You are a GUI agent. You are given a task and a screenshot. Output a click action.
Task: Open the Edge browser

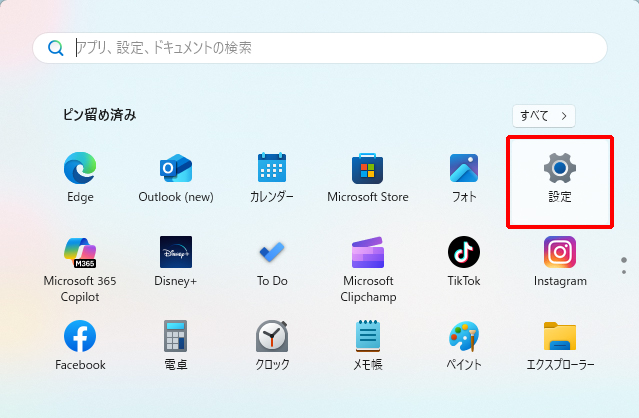click(80, 170)
